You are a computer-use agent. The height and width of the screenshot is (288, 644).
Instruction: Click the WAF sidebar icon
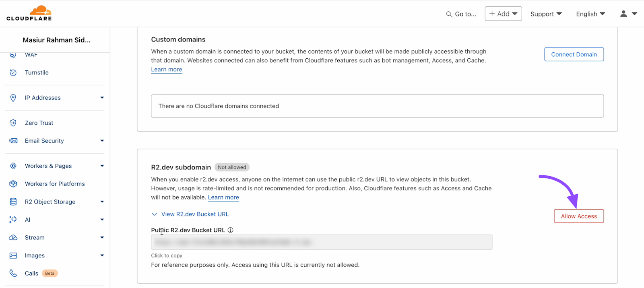pyautogui.click(x=13, y=55)
